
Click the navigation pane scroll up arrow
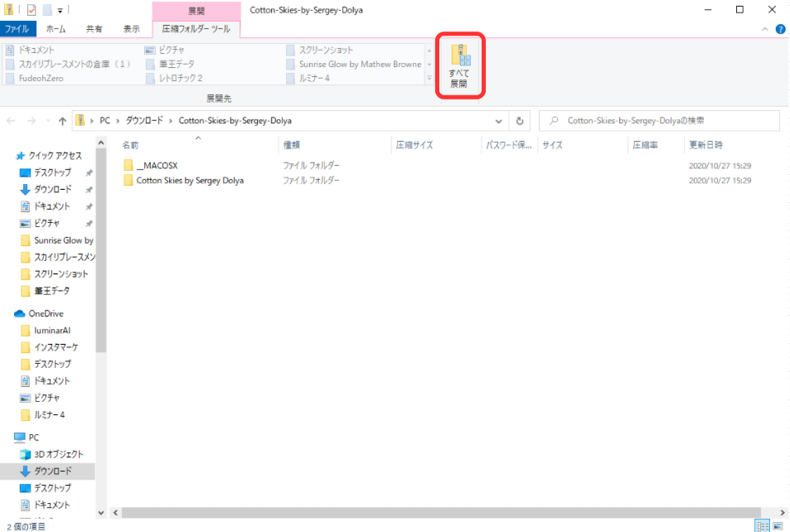point(101,143)
